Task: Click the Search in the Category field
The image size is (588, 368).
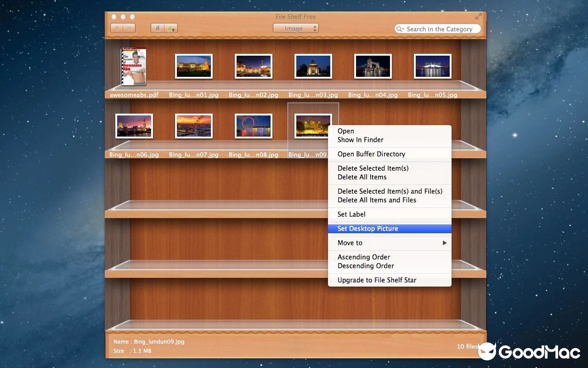Action: [x=438, y=29]
